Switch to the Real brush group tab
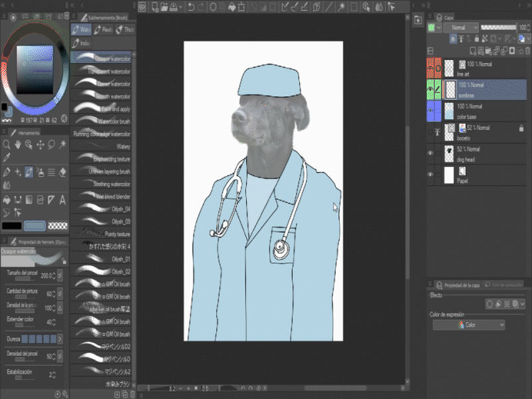Screen dimensions: 532x399 pyautogui.click(x=103, y=30)
